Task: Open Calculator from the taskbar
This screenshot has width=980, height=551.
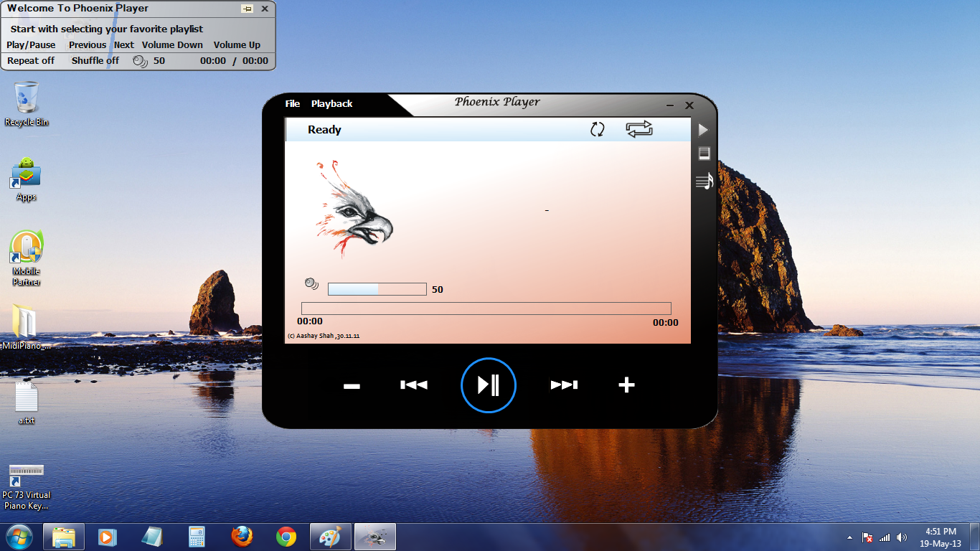Action: point(197,537)
